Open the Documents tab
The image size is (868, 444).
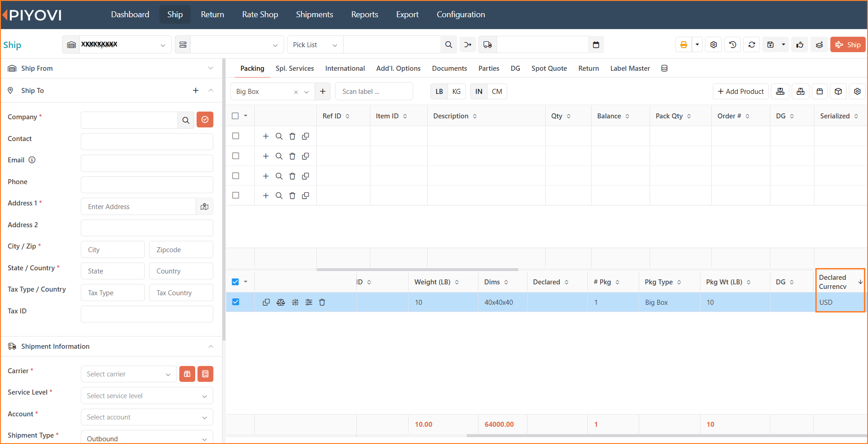[449, 68]
